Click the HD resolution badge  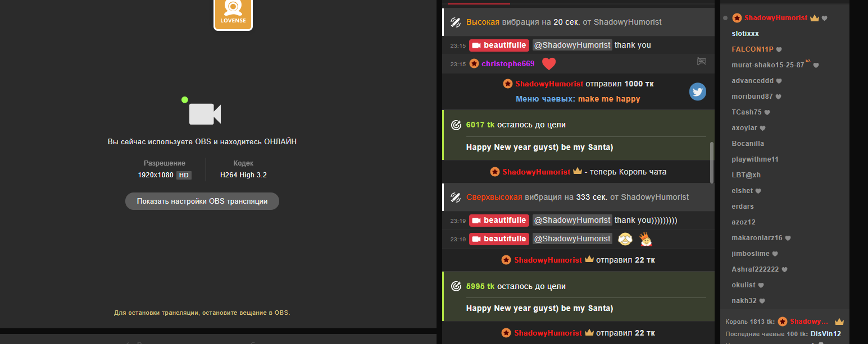click(x=184, y=175)
